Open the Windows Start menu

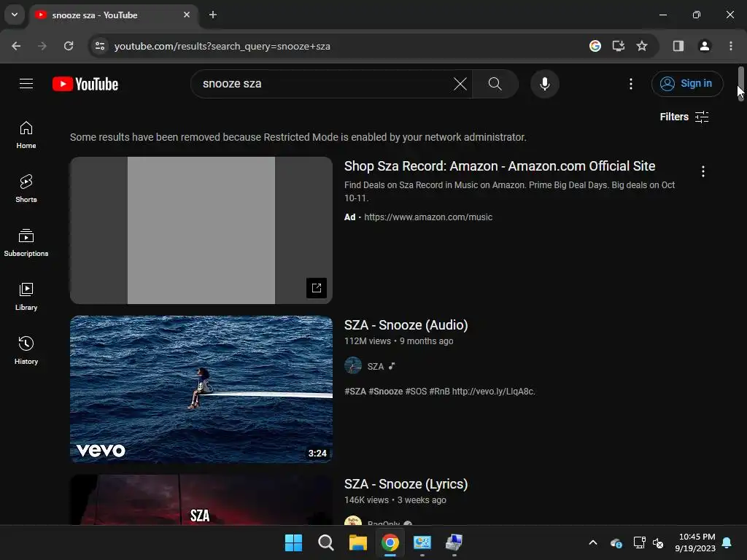coord(293,542)
